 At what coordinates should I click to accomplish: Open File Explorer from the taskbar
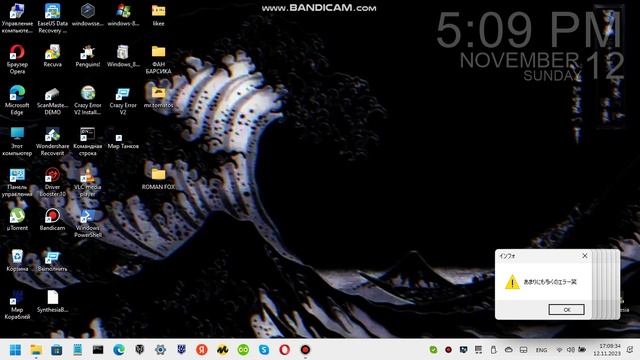pyautogui.click(x=36, y=350)
